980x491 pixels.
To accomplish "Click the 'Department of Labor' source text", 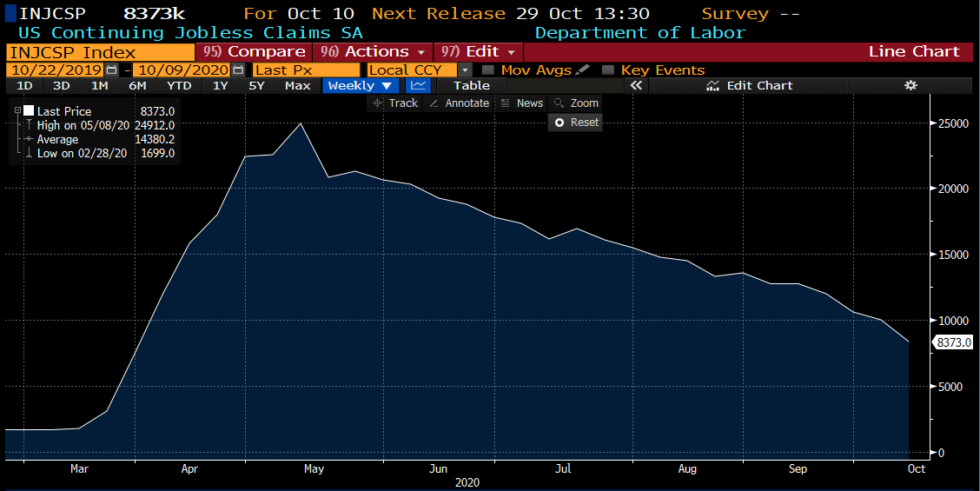I will click(x=640, y=32).
